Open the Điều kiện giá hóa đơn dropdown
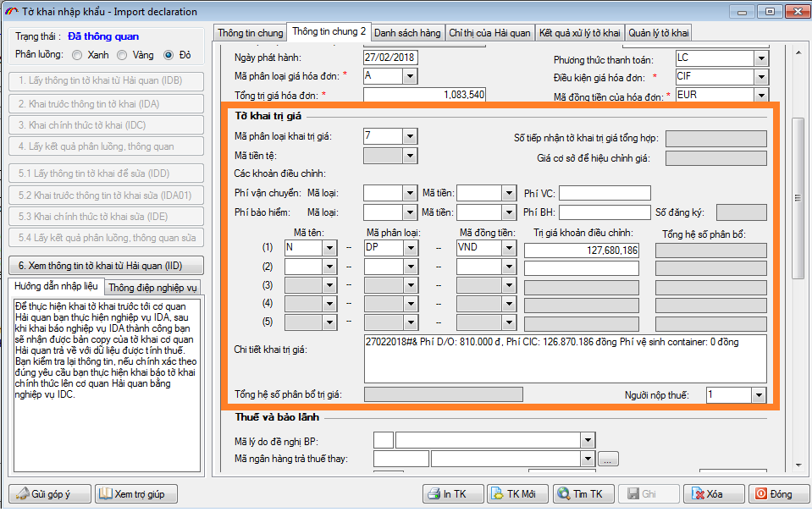This screenshot has width=812, height=512. [760, 77]
